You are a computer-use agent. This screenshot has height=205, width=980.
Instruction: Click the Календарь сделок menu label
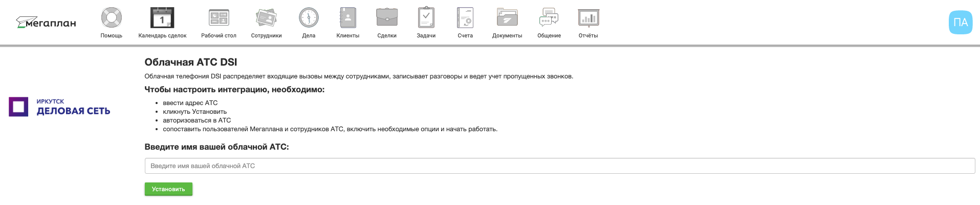coord(162,36)
